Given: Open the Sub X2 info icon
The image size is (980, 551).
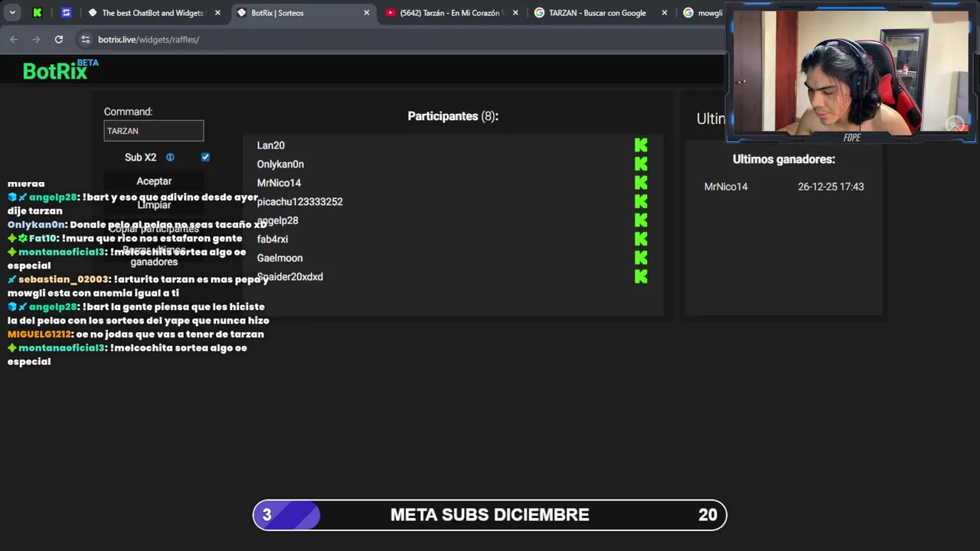Looking at the screenshot, I should pyautogui.click(x=170, y=157).
